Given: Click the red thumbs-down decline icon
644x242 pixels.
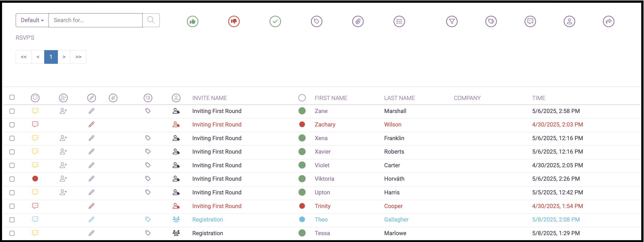Looking at the screenshot, I should tap(234, 21).
